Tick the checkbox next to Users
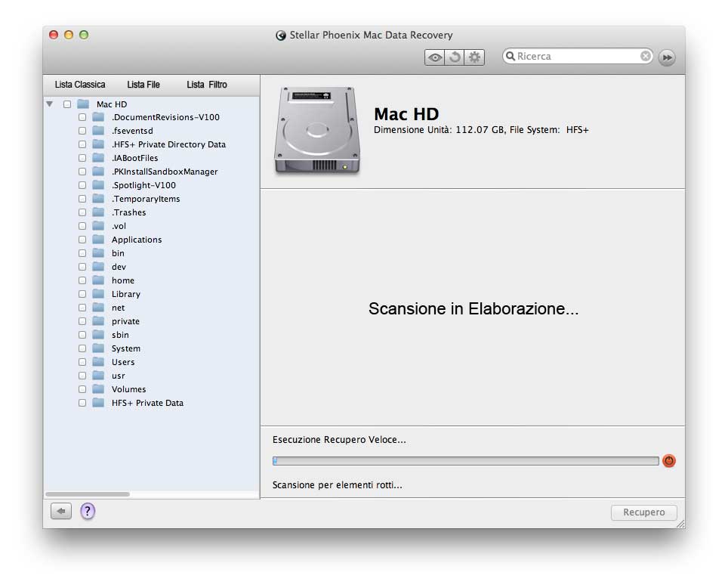728x588 pixels. [82, 362]
